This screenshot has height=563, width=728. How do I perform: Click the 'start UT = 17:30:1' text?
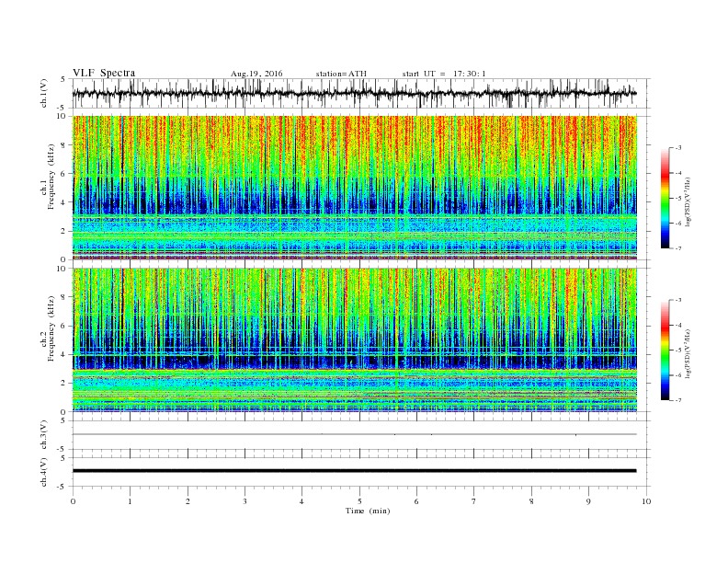[444, 74]
